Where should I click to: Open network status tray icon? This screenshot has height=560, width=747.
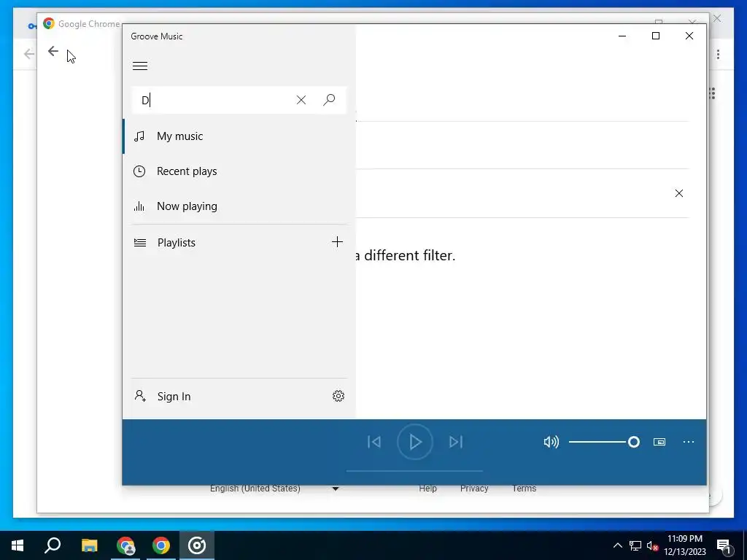point(635,545)
